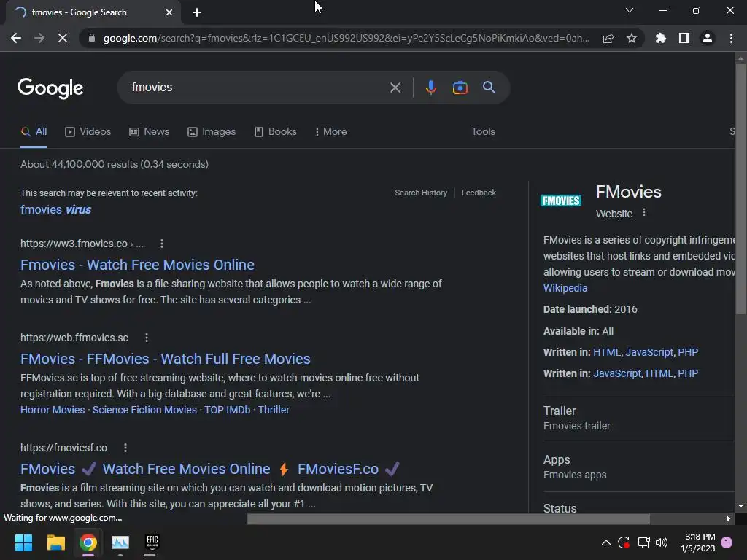Image resolution: width=747 pixels, height=560 pixels.
Task: Open the 'fmovies virus' suggestion
Action: (x=55, y=209)
